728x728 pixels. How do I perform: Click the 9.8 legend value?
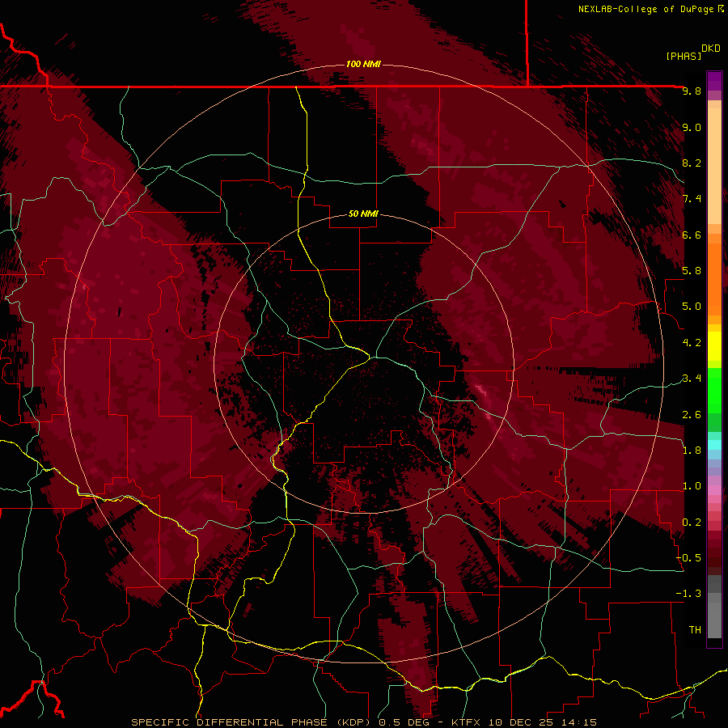click(x=692, y=91)
